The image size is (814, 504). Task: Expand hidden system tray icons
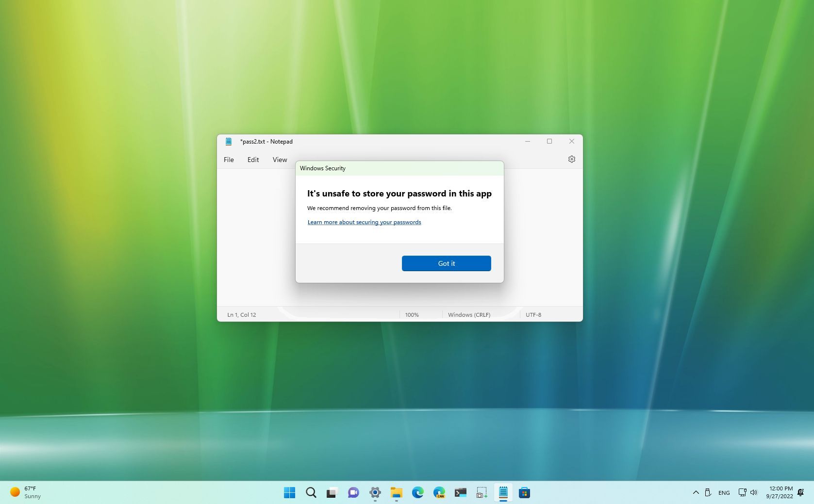click(696, 492)
